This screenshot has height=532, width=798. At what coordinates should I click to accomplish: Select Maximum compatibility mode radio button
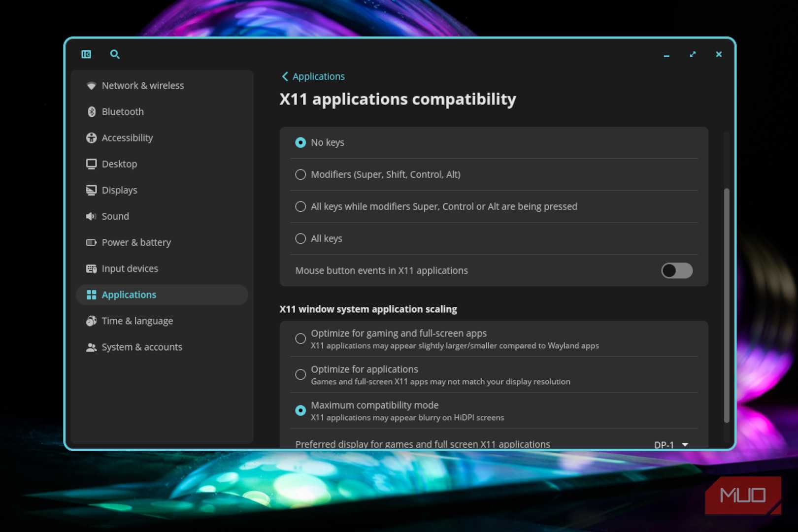(300, 410)
